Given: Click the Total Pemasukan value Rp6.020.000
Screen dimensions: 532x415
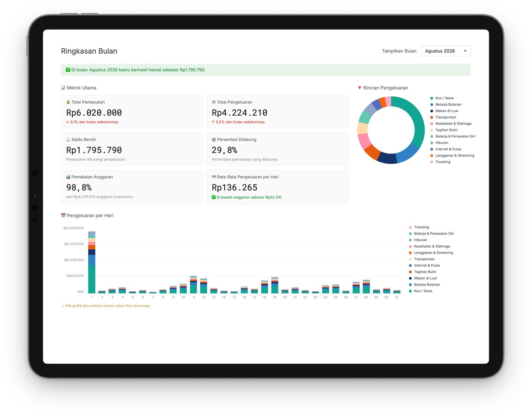Looking at the screenshot, I should (94, 113).
